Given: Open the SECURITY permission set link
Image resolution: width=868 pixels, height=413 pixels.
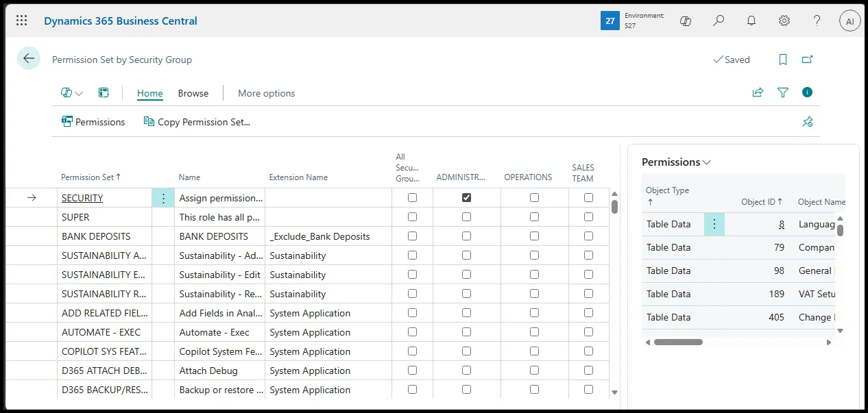Looking at the screenshot, I should [82, 198].
